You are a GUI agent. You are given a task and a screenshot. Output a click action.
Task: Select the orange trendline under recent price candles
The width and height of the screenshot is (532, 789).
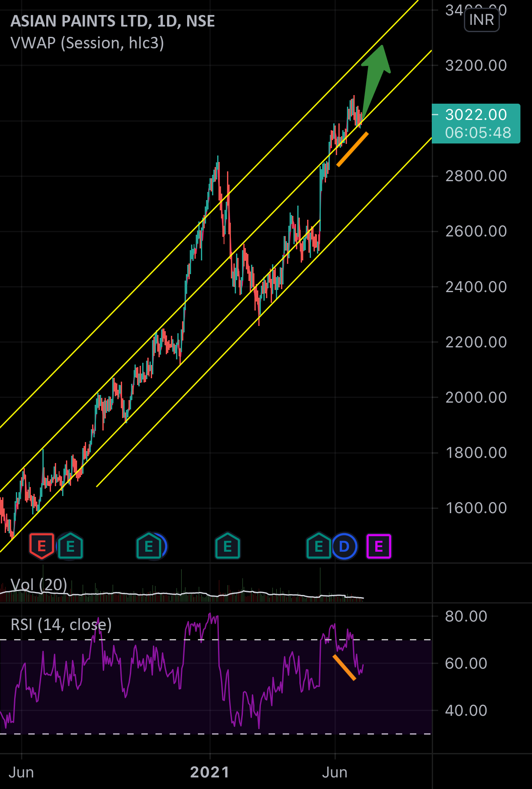tap(353, 149)
